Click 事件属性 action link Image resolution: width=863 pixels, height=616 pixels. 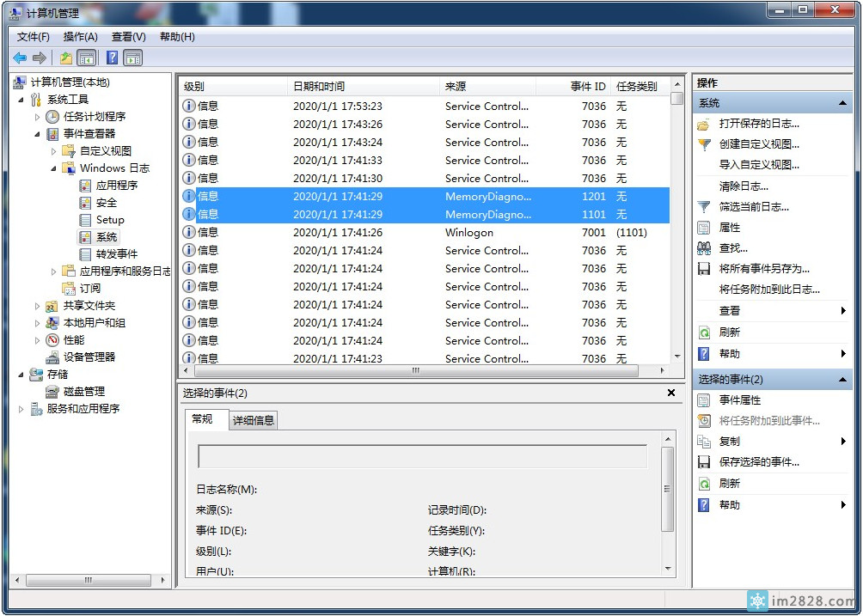pos(739,400)
